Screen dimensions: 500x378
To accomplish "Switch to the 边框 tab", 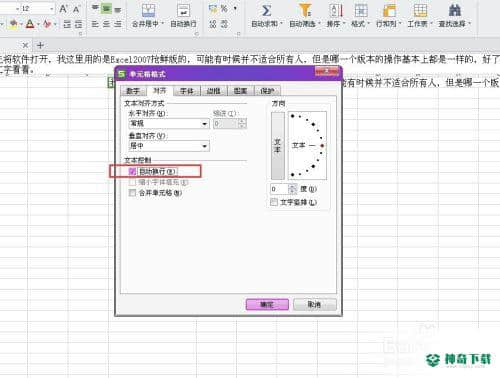I will tap(214, 91).
